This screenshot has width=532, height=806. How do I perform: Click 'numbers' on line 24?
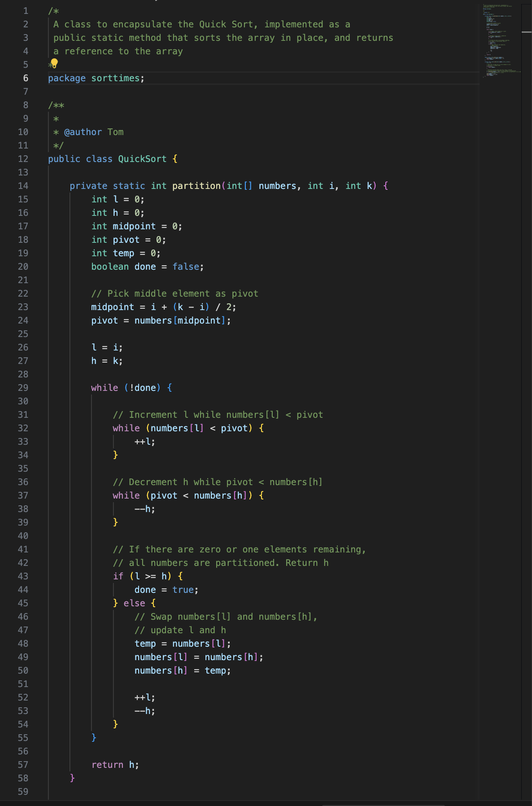coord(153,320)
